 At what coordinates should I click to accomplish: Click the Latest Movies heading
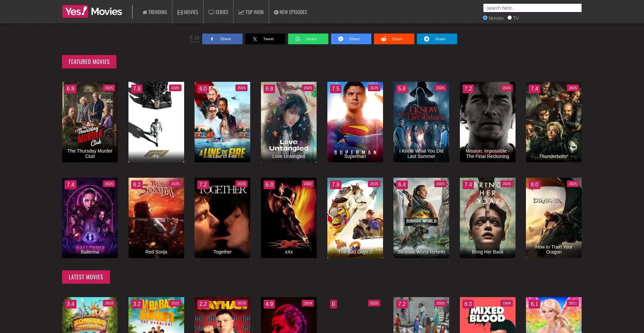[x=86, y=277]
